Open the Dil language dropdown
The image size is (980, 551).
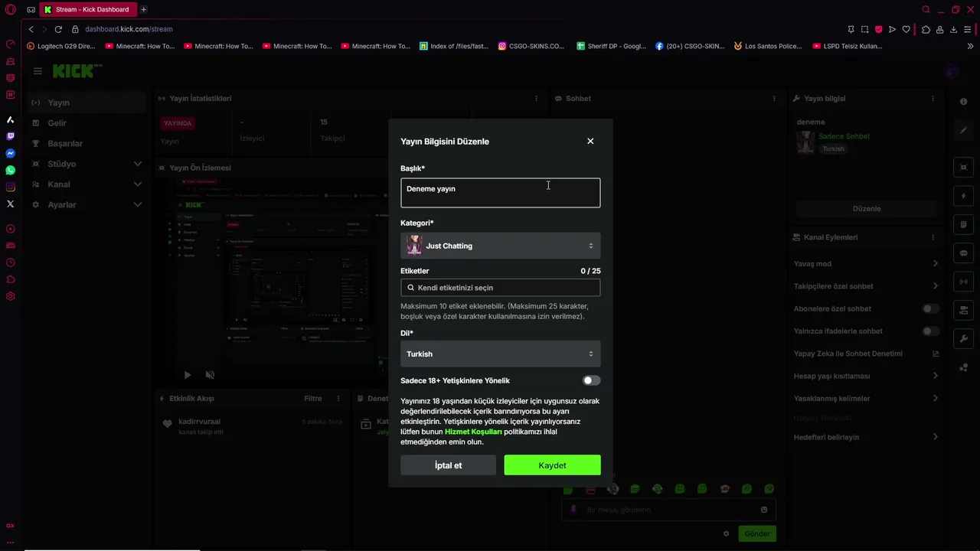(500, 354)
